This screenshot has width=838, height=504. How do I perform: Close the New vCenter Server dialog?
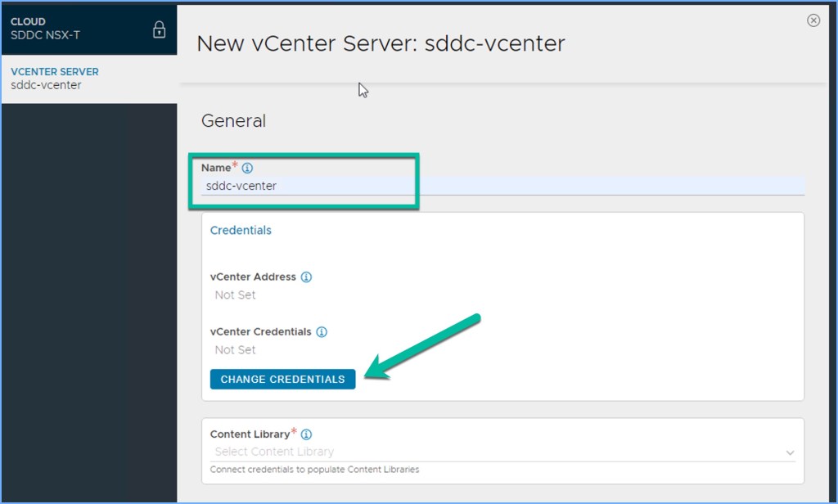pyautogui.click(x=813, y=20)
